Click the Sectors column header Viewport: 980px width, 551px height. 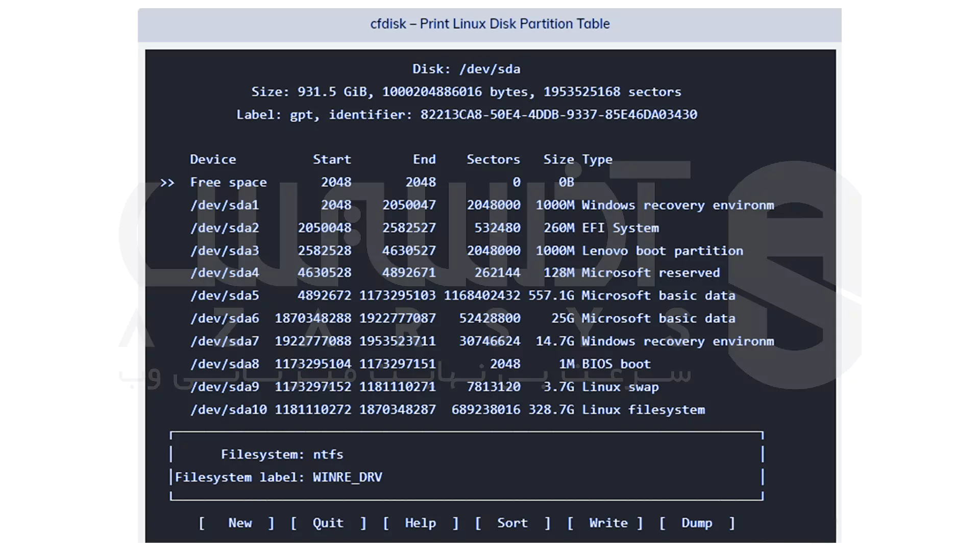tap(493, 160)
